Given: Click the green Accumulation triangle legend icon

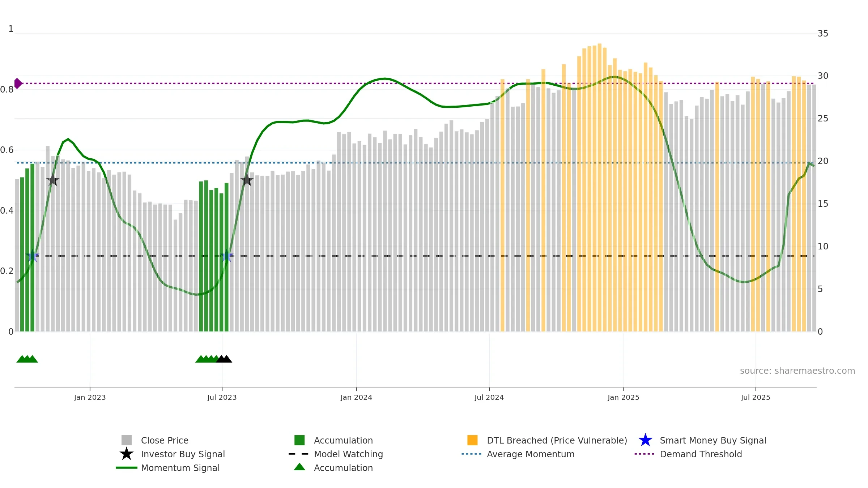Looking at the screenshot, I should 299,467.
